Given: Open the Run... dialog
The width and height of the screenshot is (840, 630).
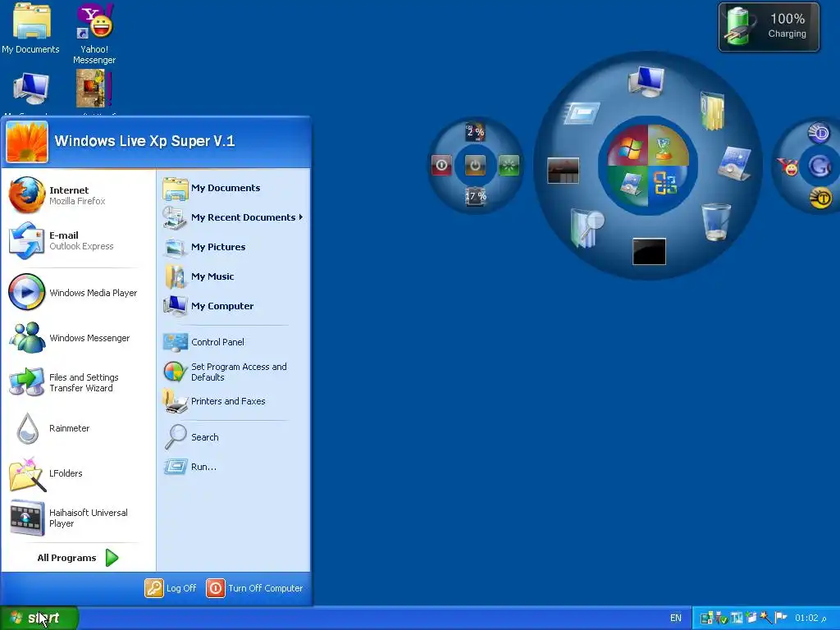Looking at the screenshot, I should [234, 467].
